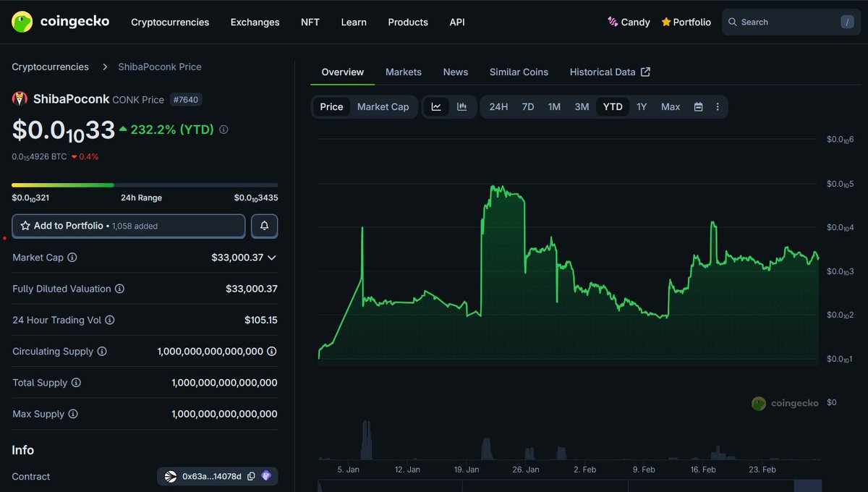Open chart more options menu
The image size is (868, 492).
718,106
